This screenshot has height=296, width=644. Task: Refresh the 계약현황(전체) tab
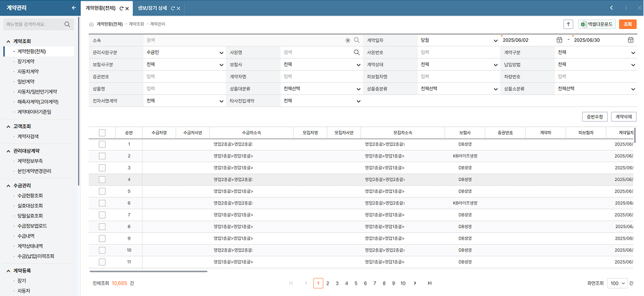[120, 7]
